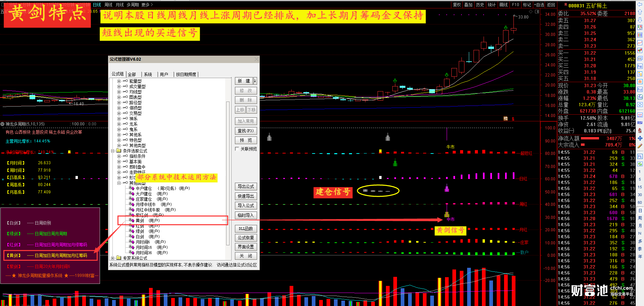Screen dimensions: 644x306
Task: Click the 界面设置 button
Action: [246, 247]
